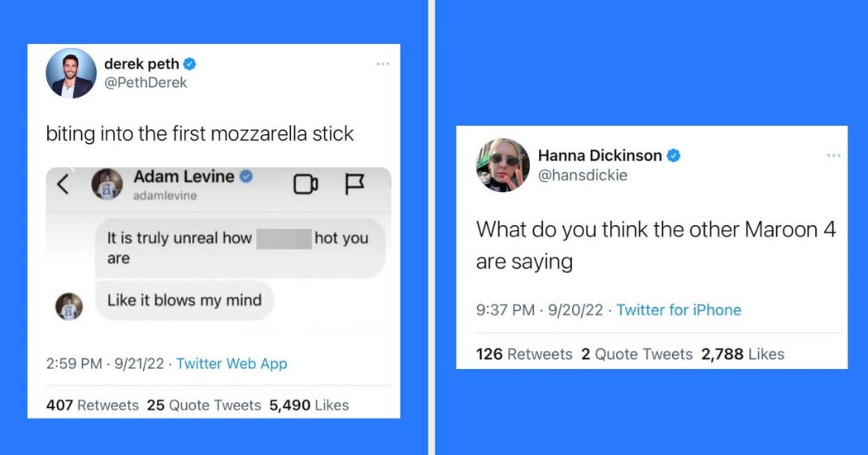Screen dimensions: 868x455
Task: View the 5,490 Likes list
Action: [x=309, y=405]
